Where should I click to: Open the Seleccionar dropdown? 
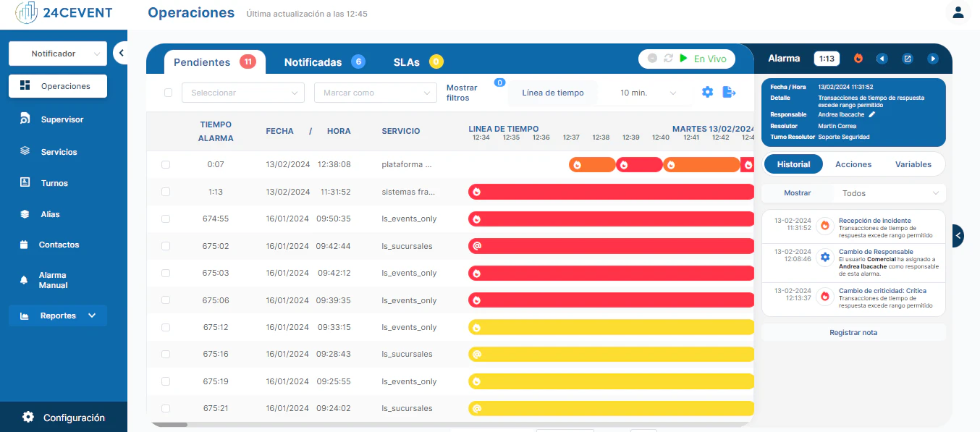point(242,93)
